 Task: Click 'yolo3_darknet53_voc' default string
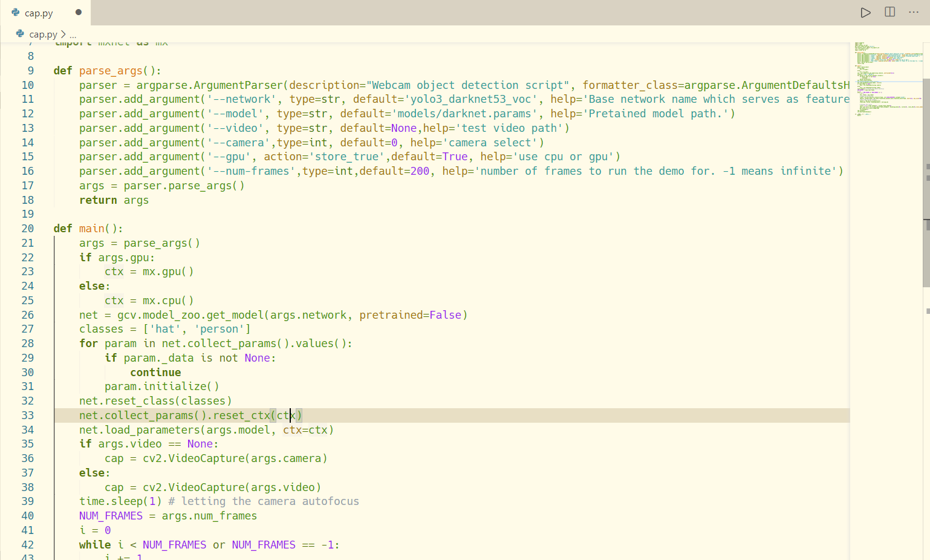471,99
